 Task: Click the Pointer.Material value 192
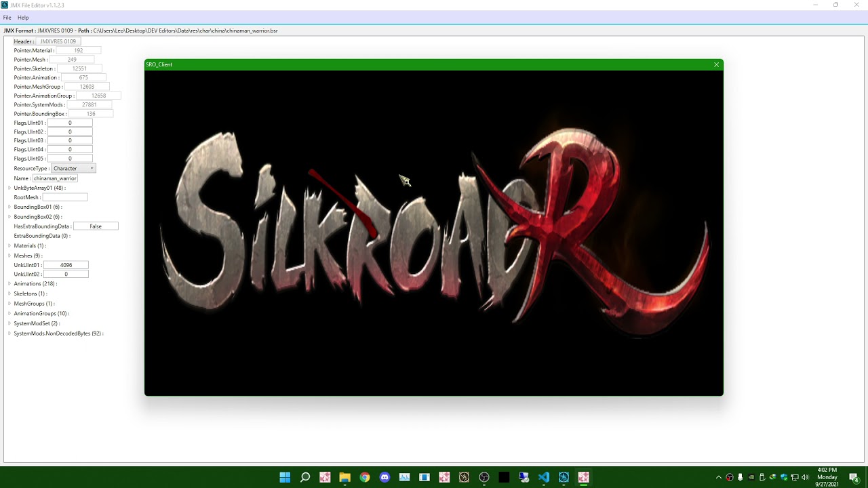pyautogui.click(x=79, y=51)
